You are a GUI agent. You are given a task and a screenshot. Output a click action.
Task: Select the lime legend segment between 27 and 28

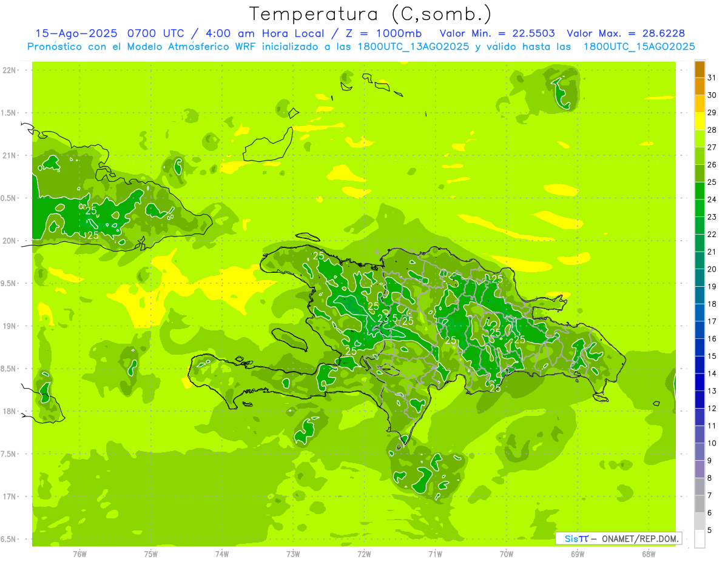pyautogui.click(x=699, y=139)
